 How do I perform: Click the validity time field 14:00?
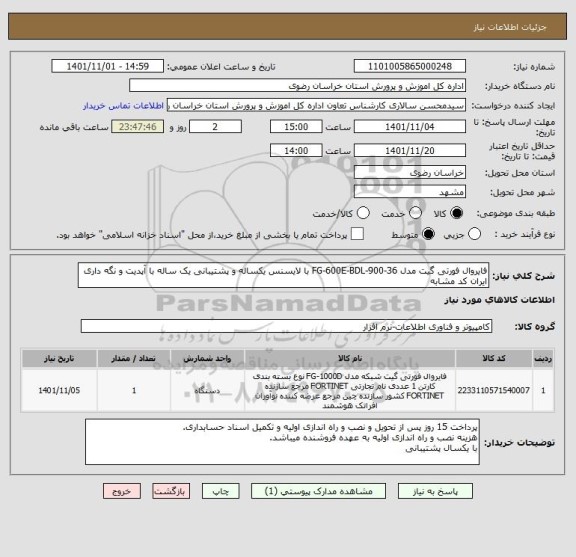[x=296, y=150]
